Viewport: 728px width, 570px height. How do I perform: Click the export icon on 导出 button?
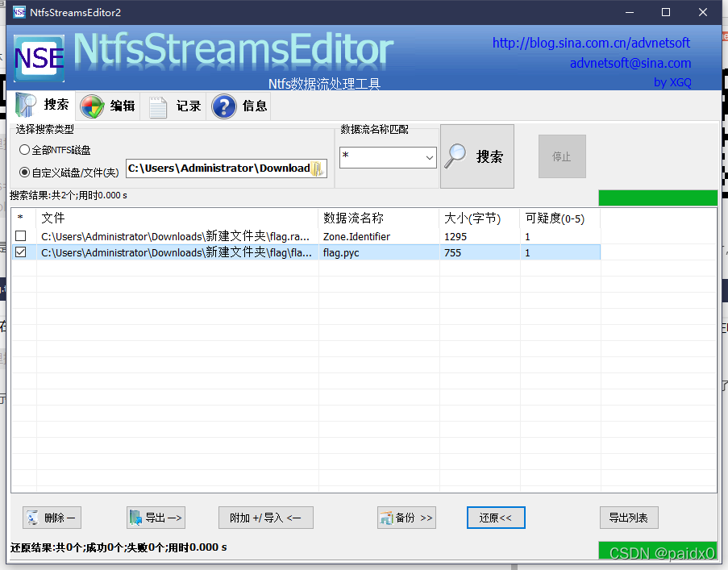point(135,518)
